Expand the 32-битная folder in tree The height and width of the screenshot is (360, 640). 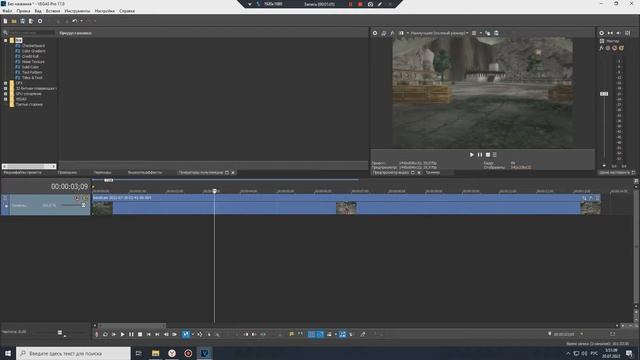6,88
